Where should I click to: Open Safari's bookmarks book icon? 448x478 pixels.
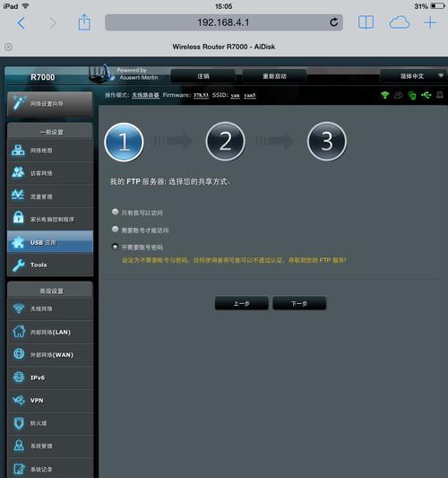(366, 22)
